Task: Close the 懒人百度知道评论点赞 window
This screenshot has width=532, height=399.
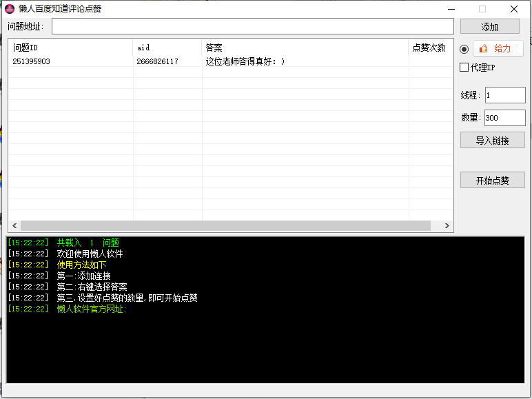Action: [x=514, y=9]
